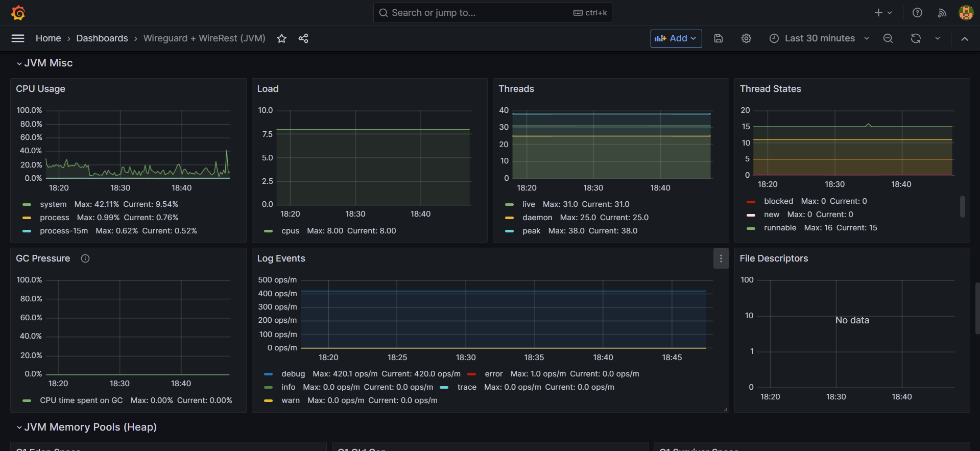Open the help question mark menu
The image size is (980, 451).
[917, 13]
